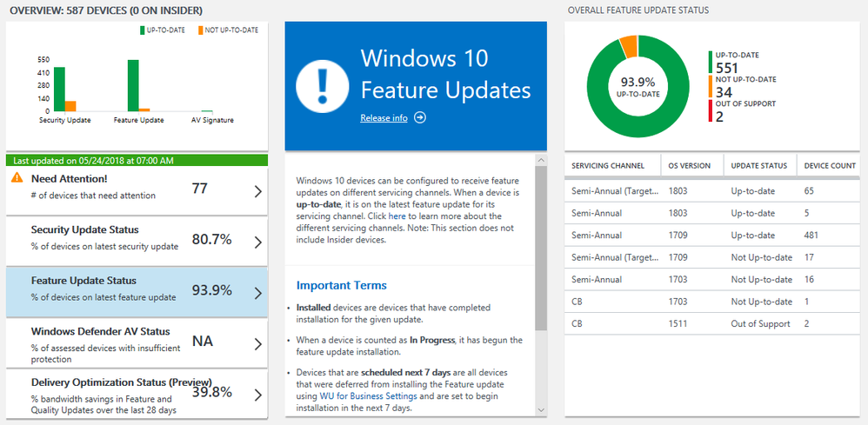868x425 pixels.
Task: Click device count 17 in the table
Action: (x=810, y=257)
